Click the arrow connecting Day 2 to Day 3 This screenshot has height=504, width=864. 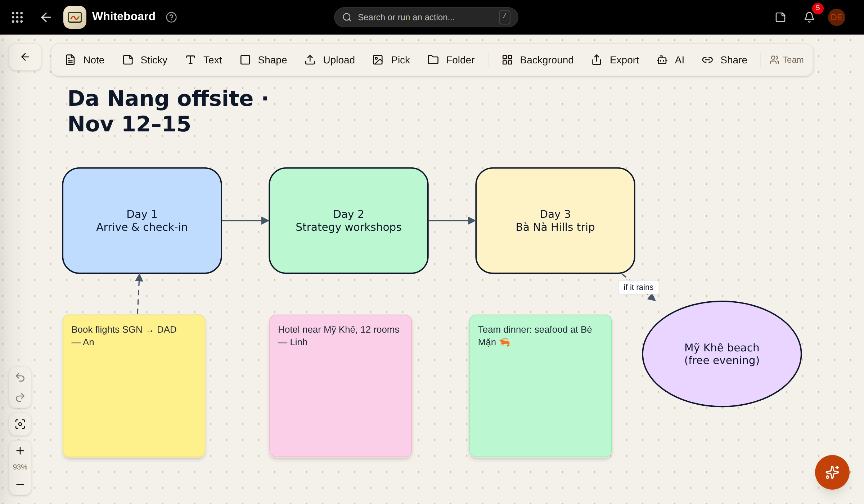click(x=452, y=221)
